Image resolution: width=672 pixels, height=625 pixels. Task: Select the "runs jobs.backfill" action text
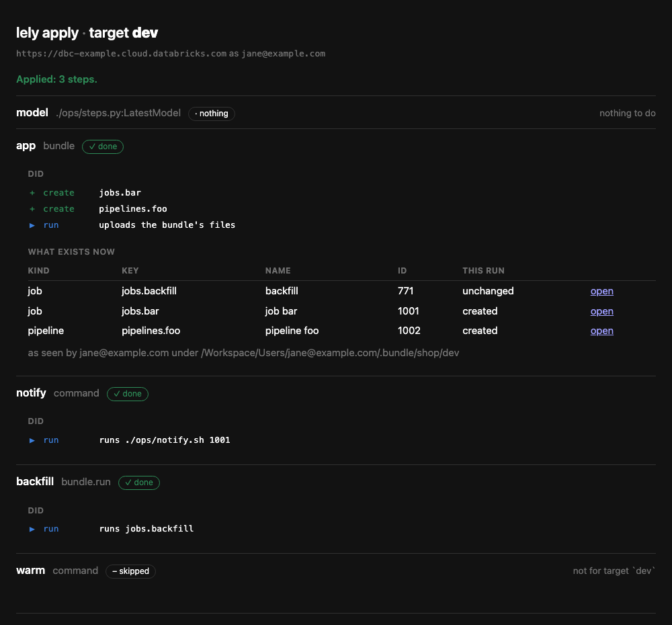pyautogui.click(x=146, y=529)
